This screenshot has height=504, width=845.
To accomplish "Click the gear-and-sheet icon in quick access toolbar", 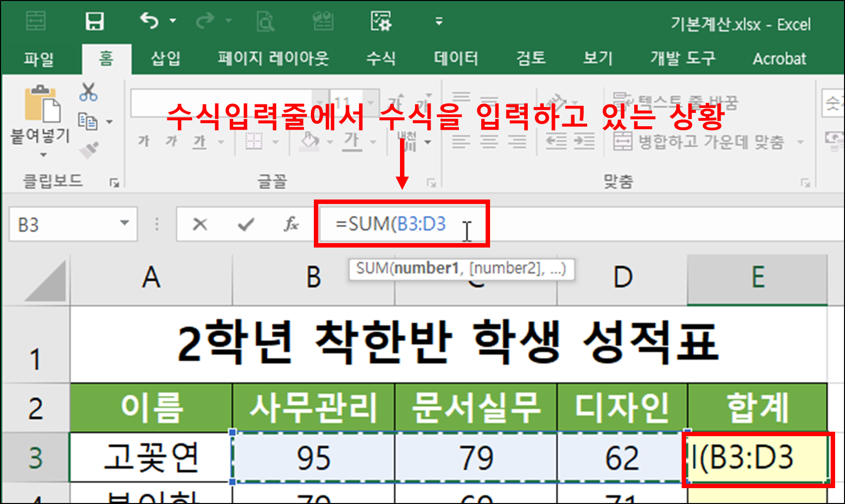I will (381, 21).
